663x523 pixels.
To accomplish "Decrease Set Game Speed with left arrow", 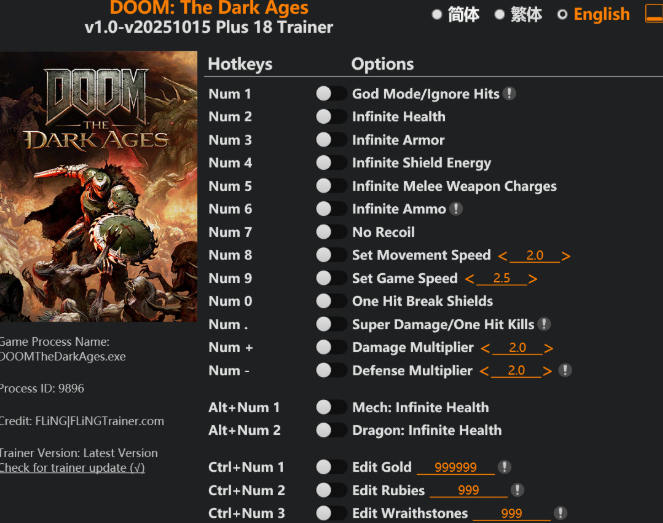I will [x=469, y=279].
